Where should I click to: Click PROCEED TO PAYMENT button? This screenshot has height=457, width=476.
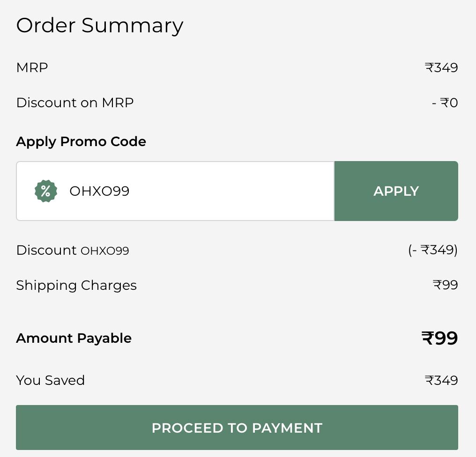[237, 428]
